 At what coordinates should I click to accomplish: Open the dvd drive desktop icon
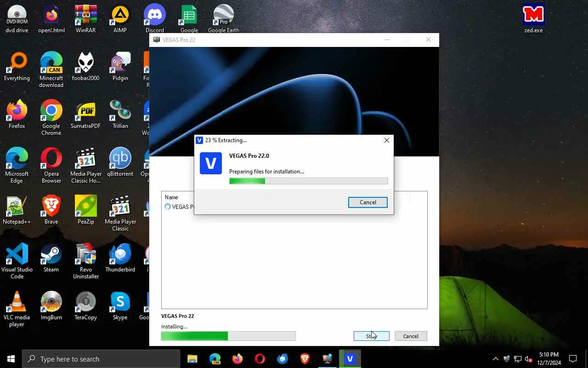click(17, 19)
